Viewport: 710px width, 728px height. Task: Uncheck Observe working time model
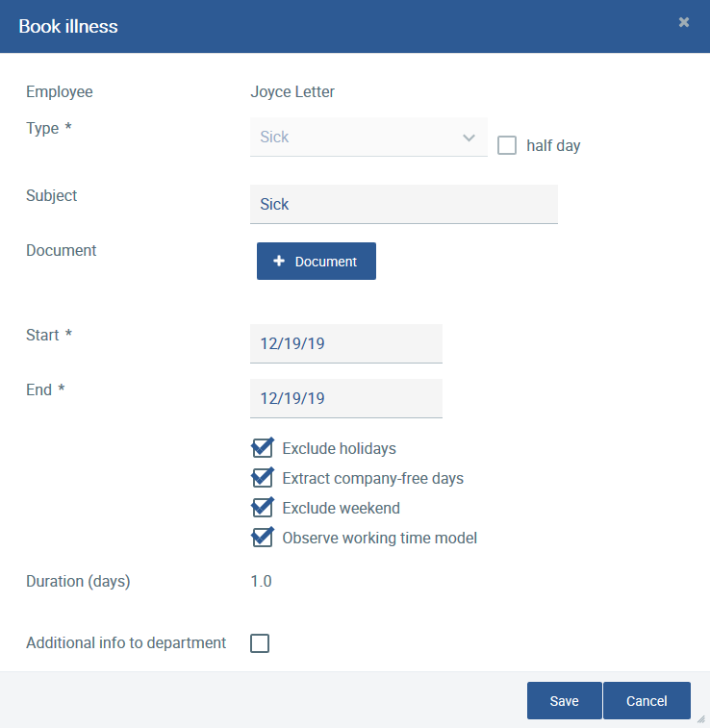[263, 538]
